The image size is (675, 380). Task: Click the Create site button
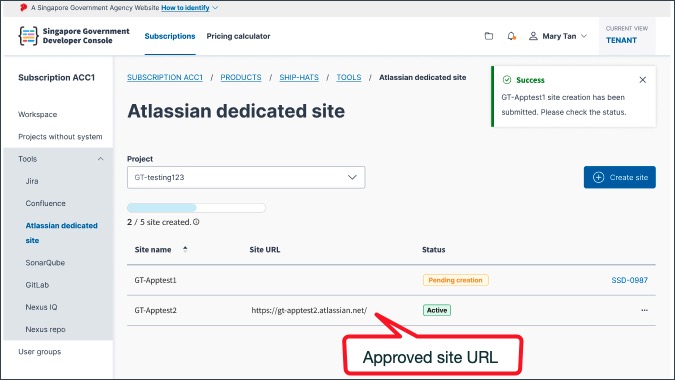(x=619, y=177)
